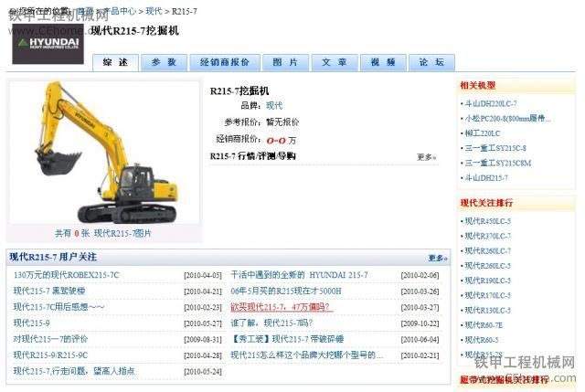Select related model 斗山DH220LC-7

tap(491, 103)
